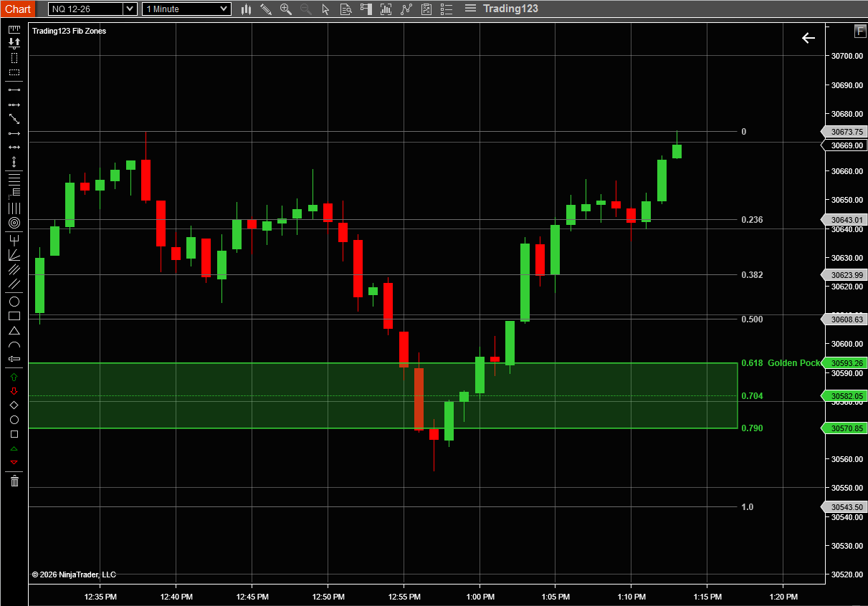This screenshot has height=606, width=868.
Task: Select the green Triangle Up marker
Action: pyautogui.click(x=14, y=448)
